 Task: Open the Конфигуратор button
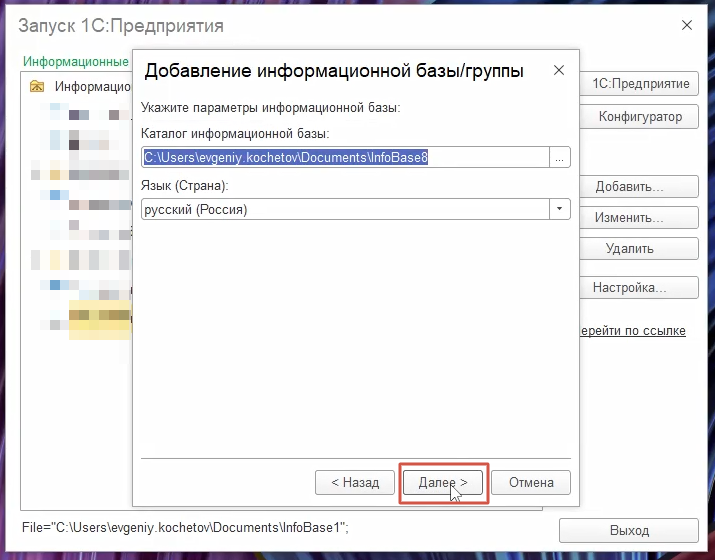(x=640, y=117)
